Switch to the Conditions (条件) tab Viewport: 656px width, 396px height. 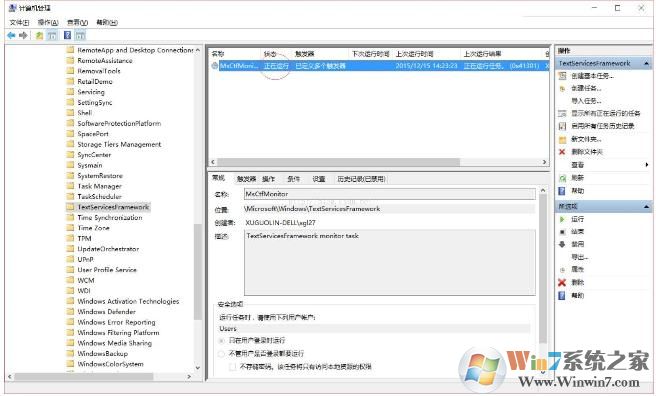[x=294, y=179]
